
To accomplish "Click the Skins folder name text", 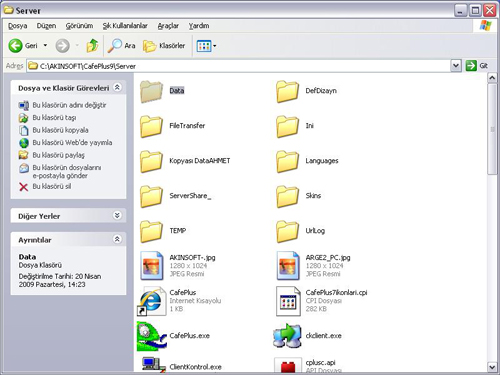I will (313, 196).
